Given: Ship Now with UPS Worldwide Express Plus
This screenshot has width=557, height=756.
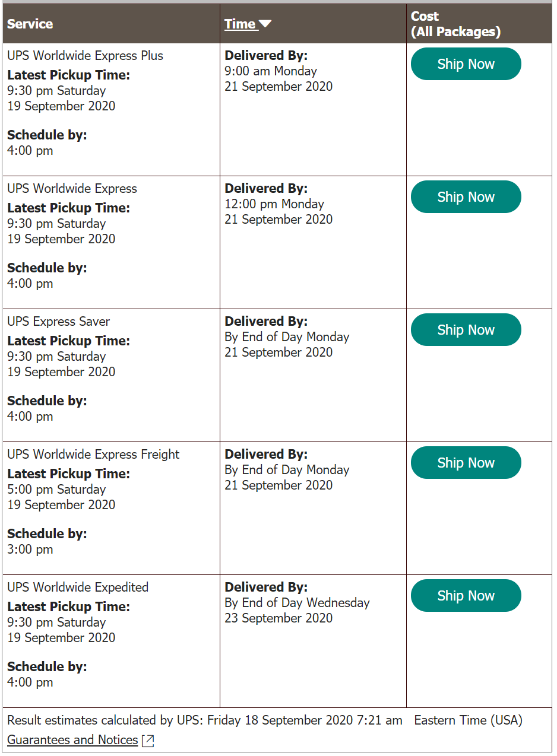Looking at the screenshot, I should click(466, 64).
